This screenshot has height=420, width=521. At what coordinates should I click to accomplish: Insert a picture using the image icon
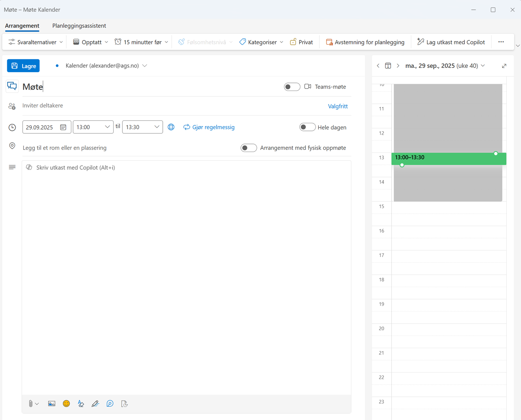click(x=51, y=404)
